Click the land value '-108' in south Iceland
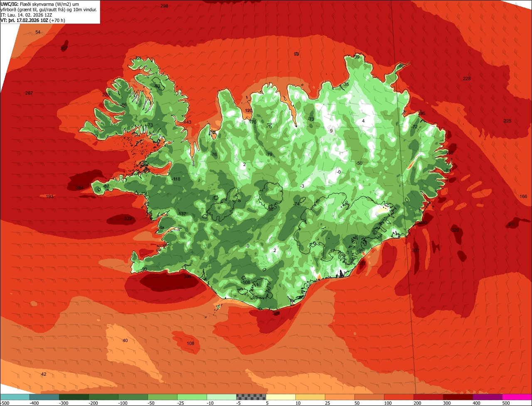The image size is (532, 406). [x=246, y=283]
